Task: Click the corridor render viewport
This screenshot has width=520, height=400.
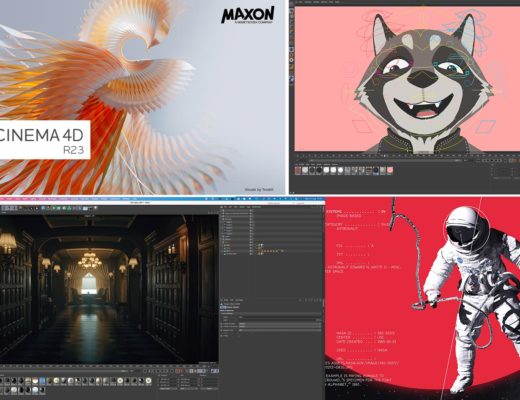Action: [109, 289]
